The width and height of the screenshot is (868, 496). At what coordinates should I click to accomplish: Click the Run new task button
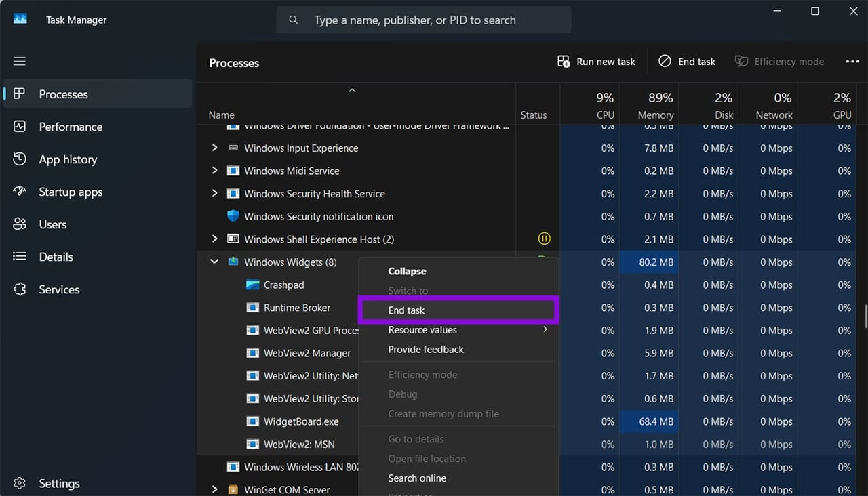coord(596,62)
